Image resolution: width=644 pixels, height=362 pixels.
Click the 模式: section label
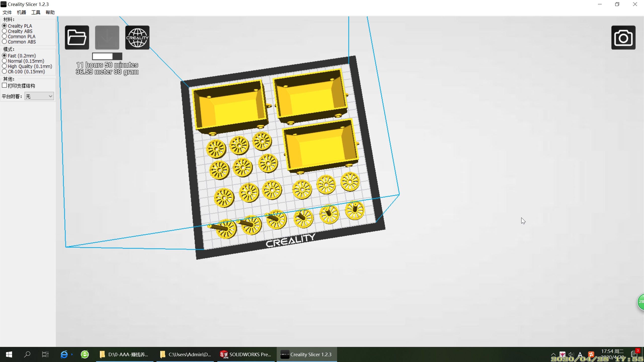pyautogui.click(x=9, y=49)
